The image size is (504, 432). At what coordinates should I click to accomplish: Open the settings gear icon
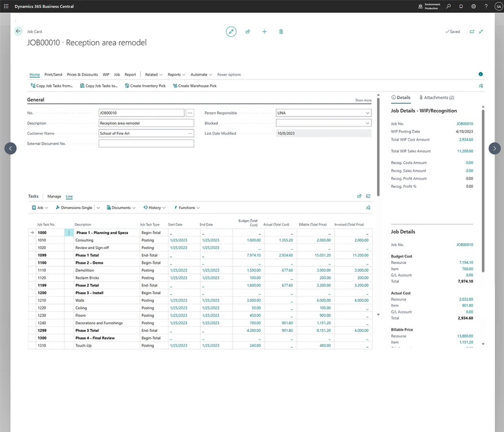click(x=473, y=6)
